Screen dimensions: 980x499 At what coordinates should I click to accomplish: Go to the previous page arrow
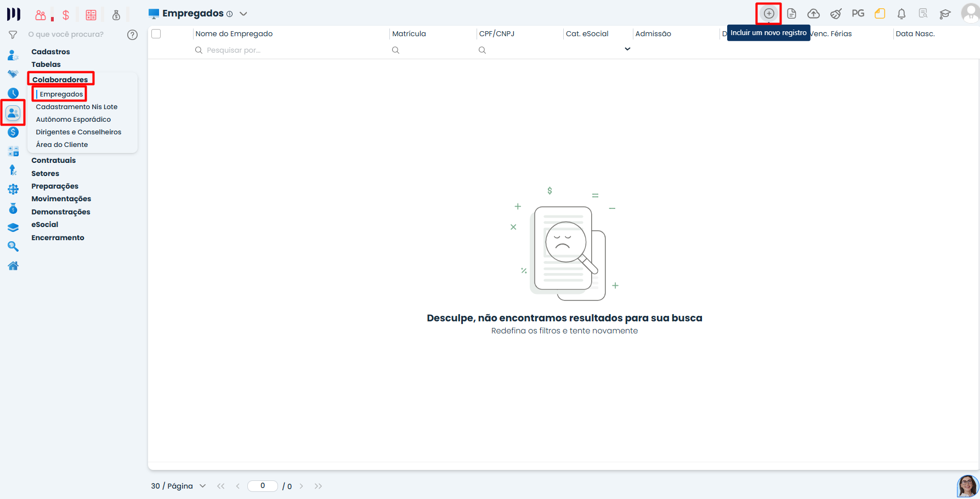(237, 486)
